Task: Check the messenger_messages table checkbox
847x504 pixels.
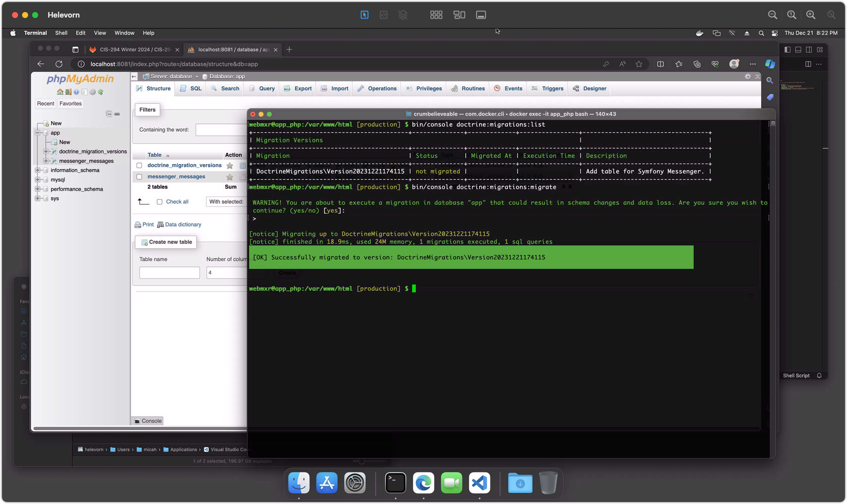Action: tap(139, 177)
